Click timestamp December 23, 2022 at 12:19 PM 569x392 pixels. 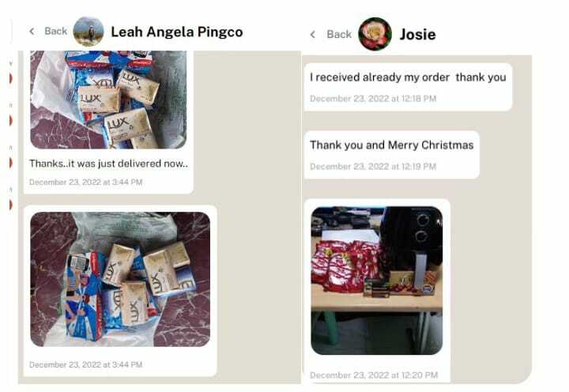pyautogui.click(x=373, y=167)
